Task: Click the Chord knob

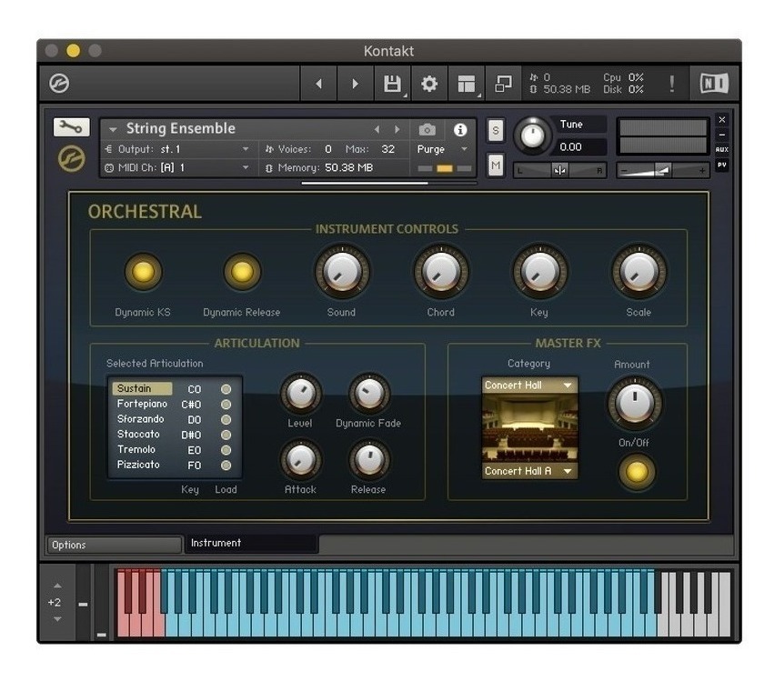Action: click(441, 272)
